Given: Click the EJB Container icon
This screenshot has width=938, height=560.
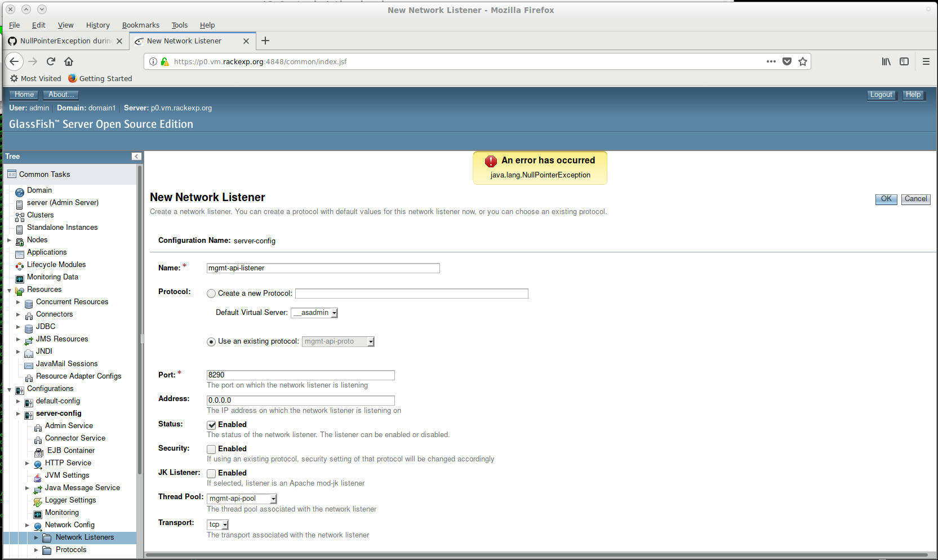Looking at the screenshot, I should pyautogui.click(x=39, y=452).
